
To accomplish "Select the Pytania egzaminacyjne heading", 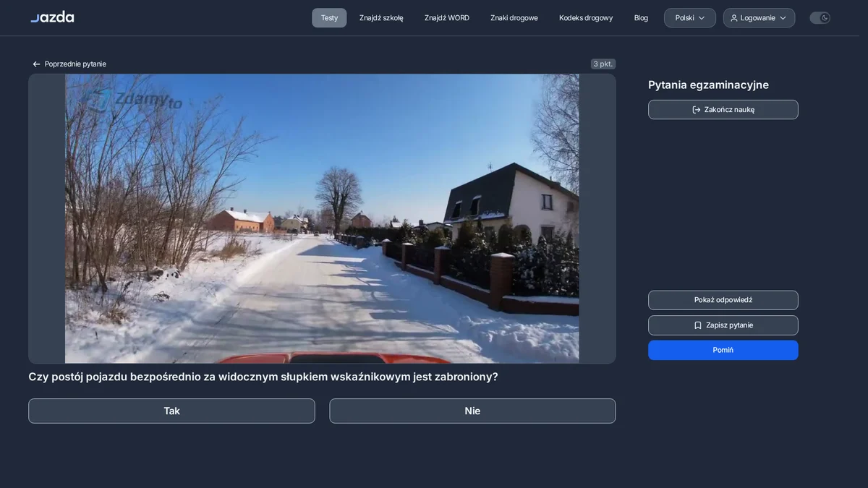I will (708, 85).
